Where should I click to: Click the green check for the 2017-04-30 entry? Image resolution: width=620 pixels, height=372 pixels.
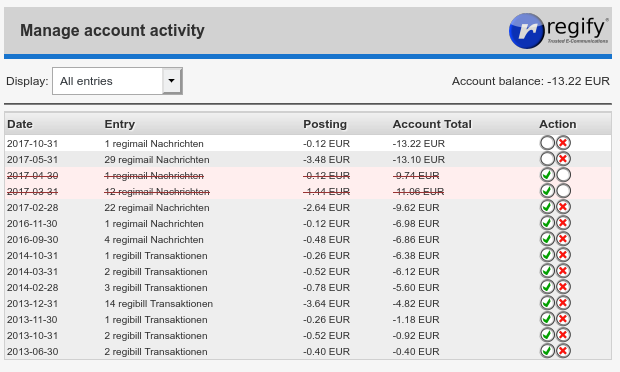coord(547,175)
